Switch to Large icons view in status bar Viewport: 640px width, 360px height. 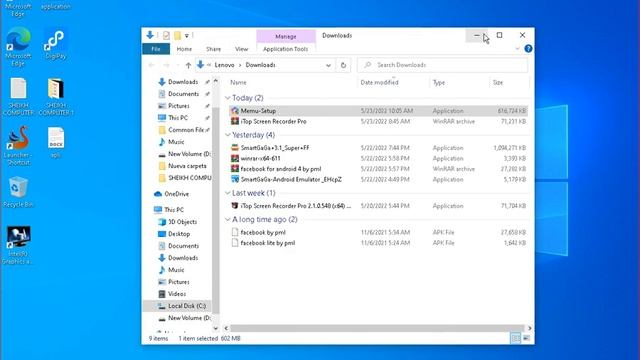click(527, 338)
